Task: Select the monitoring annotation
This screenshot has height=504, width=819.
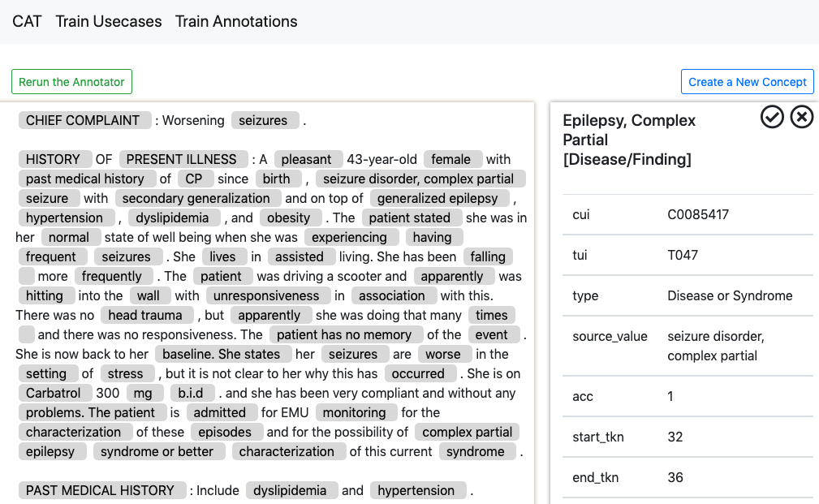Action: click(356, 412)
